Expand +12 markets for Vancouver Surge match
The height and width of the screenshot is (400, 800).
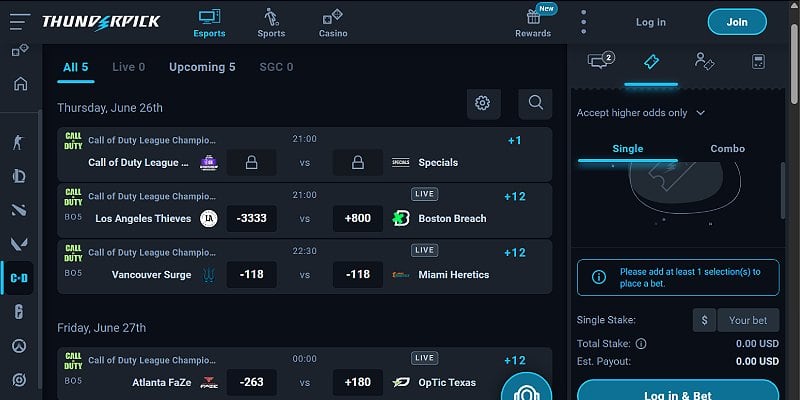pyautogui.click(x=515, y=253)
